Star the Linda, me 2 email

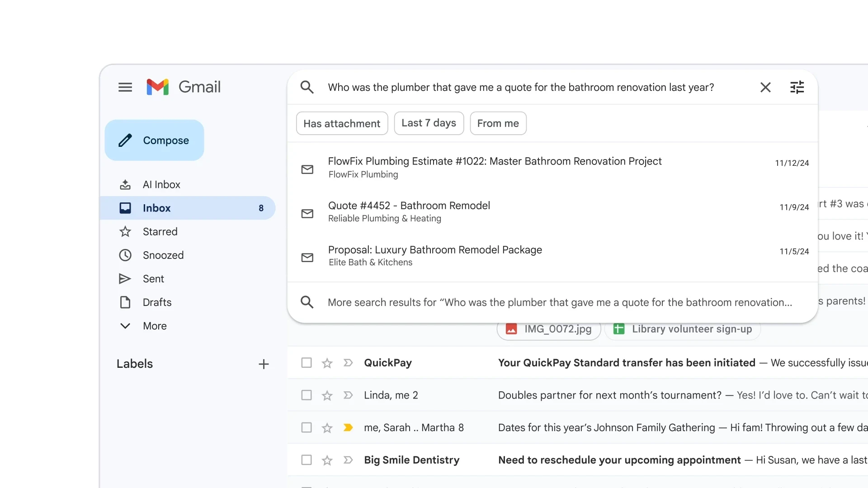point(327,395)
